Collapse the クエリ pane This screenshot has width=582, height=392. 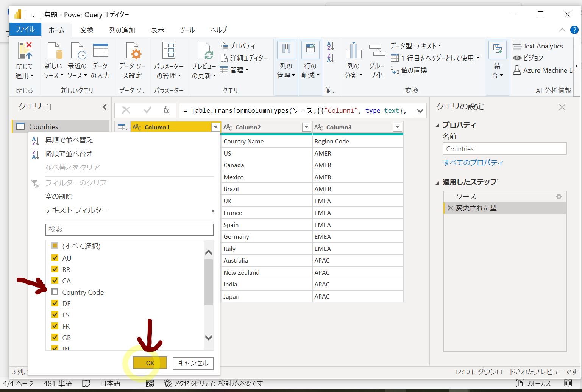point(105,107)
